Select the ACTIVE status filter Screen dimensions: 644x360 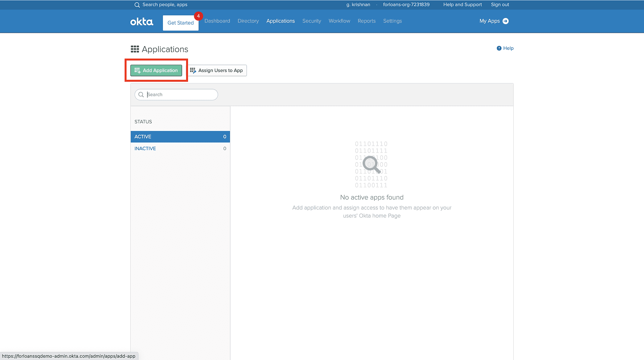[x=180, y=137]
